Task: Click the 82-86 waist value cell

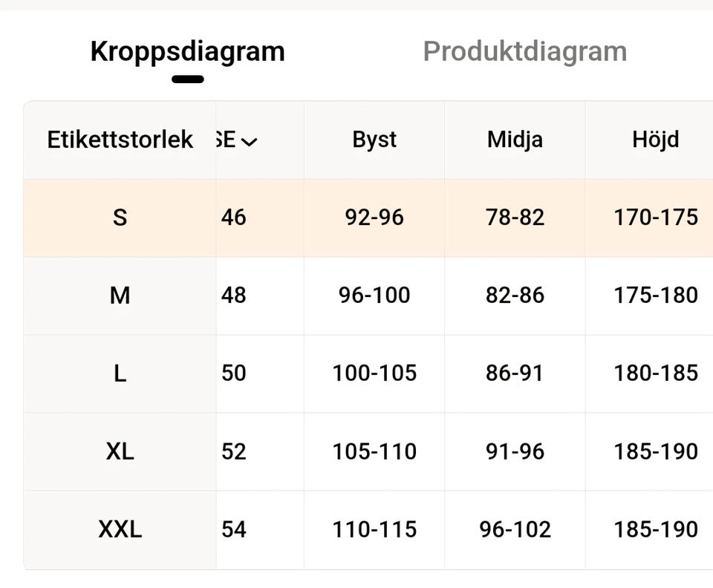Action: point(515,295)
